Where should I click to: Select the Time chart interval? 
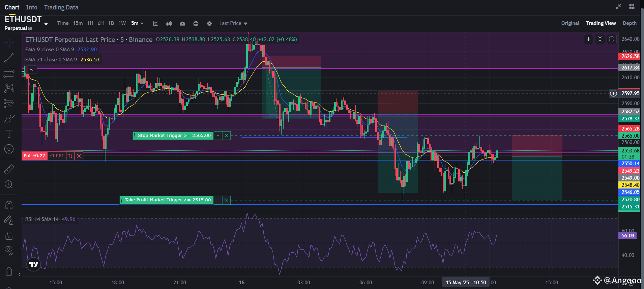63,23
